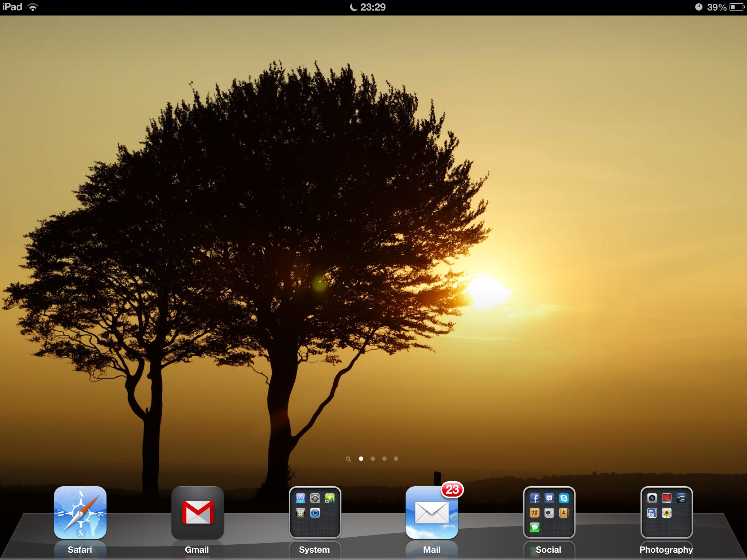Launch the Gmail app
Image resolution: width=747 pixels, height=560 pixels.
point(197,513)
